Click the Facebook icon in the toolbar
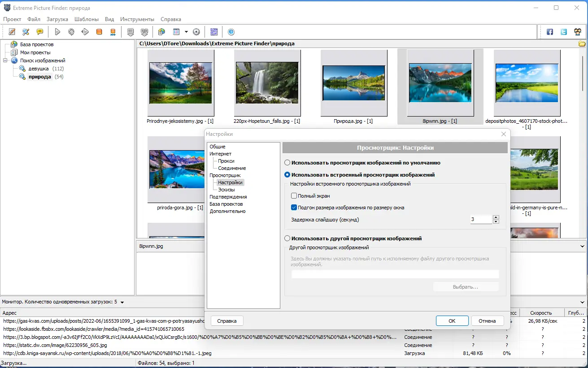The image size is (588, 368). (x=550, y=32)
